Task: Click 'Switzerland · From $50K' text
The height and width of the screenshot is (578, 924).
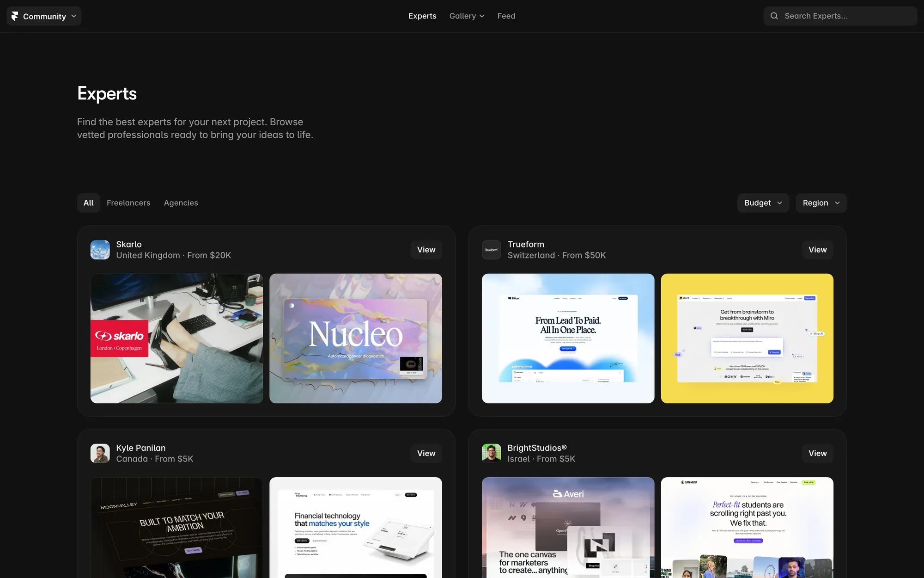Action: (x=557, y=255)
